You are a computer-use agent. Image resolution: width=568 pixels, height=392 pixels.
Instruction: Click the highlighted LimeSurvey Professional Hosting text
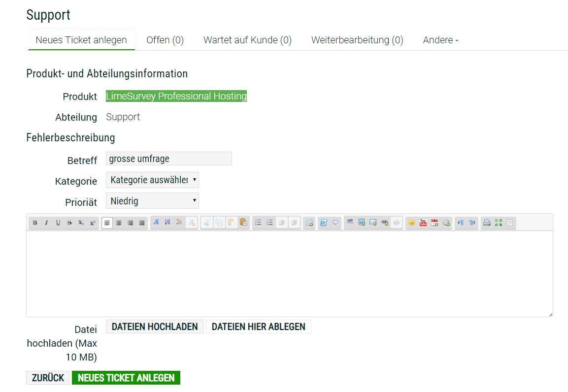click(x=176, y=96)
